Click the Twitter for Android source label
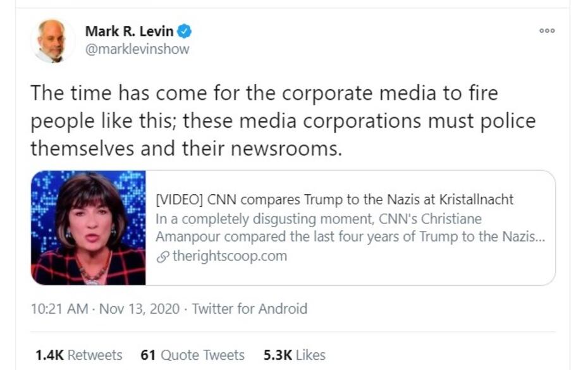Image resolution: width=588 pixels, height=370 pixels. pos(249,309)
